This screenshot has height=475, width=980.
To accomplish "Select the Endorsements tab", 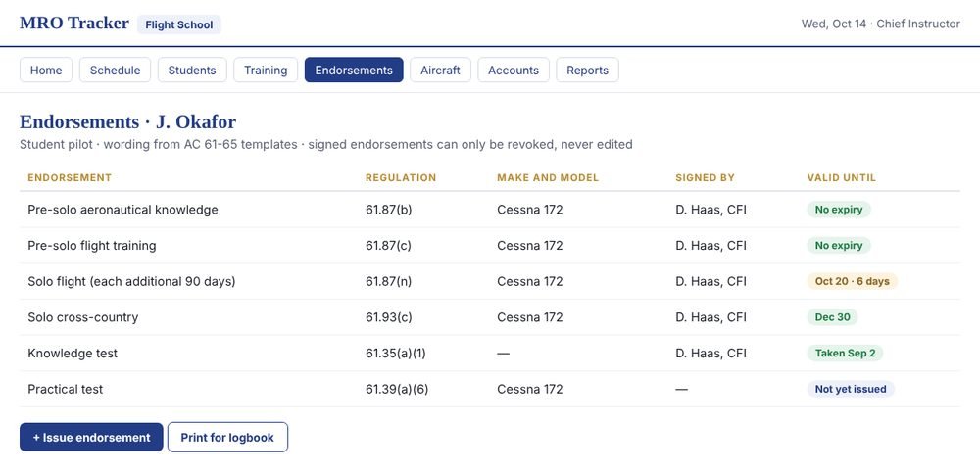I will click(354, 70).
